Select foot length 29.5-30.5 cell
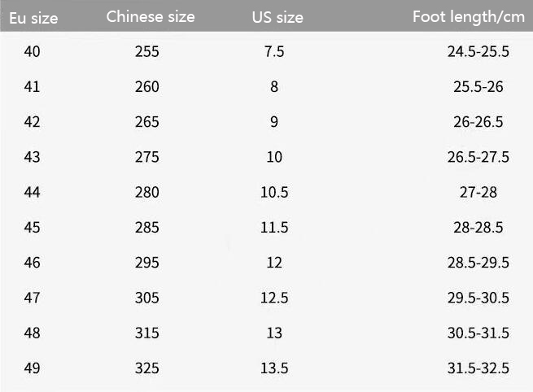This screenshot has width=533, height=392. point(478,298)
